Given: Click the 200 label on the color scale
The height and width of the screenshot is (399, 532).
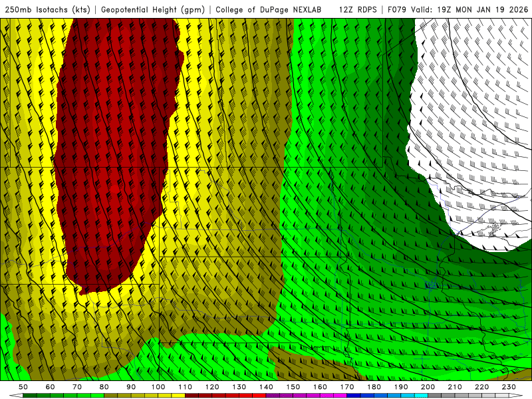Looking at the screenshot, I should click(x=428, y=387).
